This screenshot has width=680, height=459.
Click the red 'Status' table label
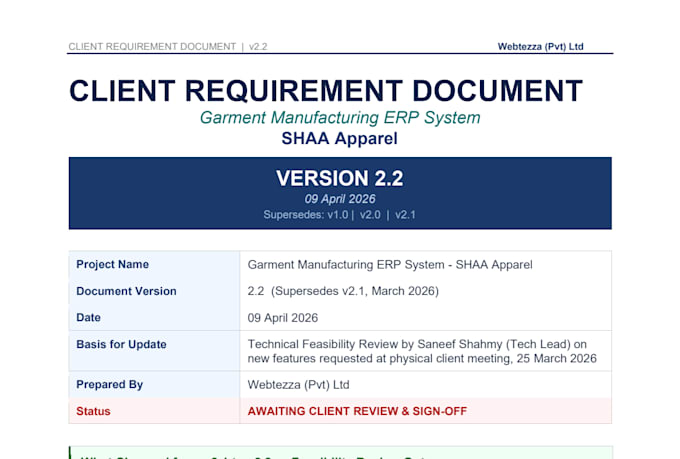[93, 411]
